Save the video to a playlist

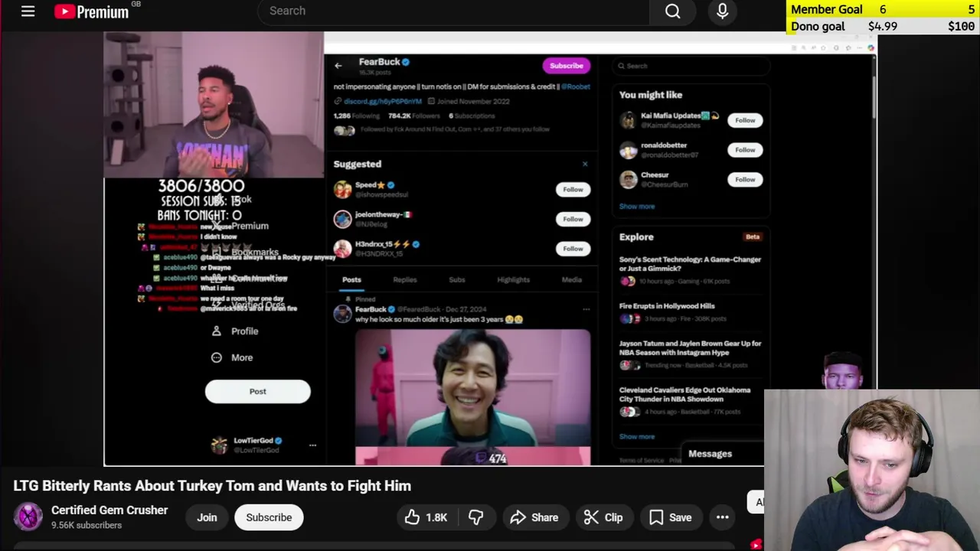[671, 517]
